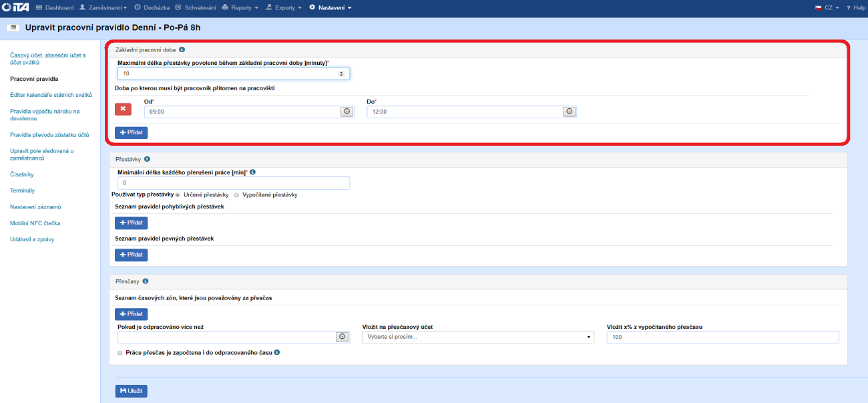This screenshot has width=868, height=403.
Task: Go to Schvalování in top navigation
Action: click(194, 7)
